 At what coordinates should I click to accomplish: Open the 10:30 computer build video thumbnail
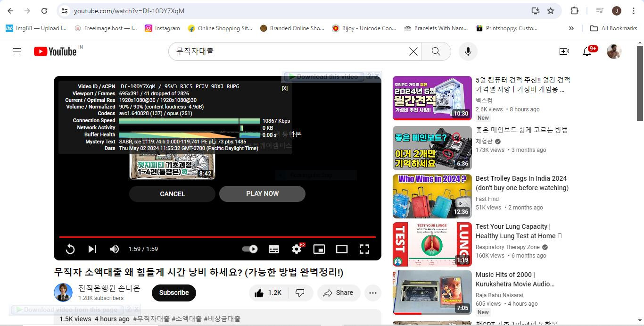point(432,98)
